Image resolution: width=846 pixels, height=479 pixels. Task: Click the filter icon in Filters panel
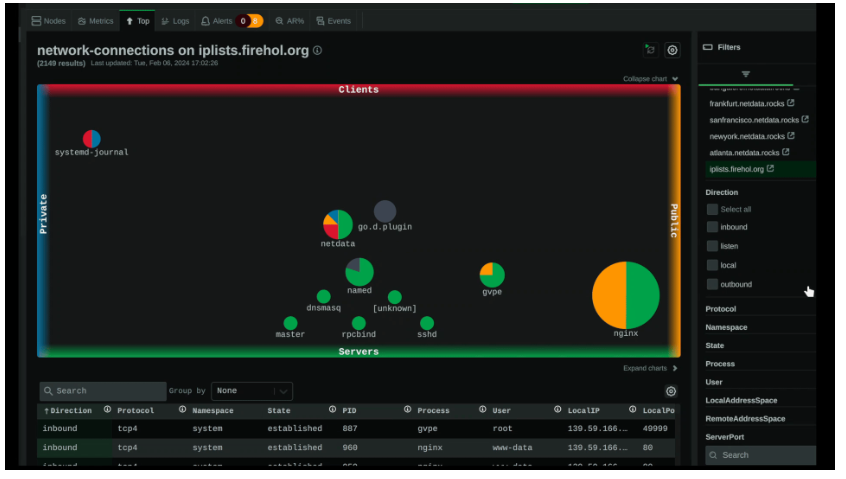(x=745, y=74)
